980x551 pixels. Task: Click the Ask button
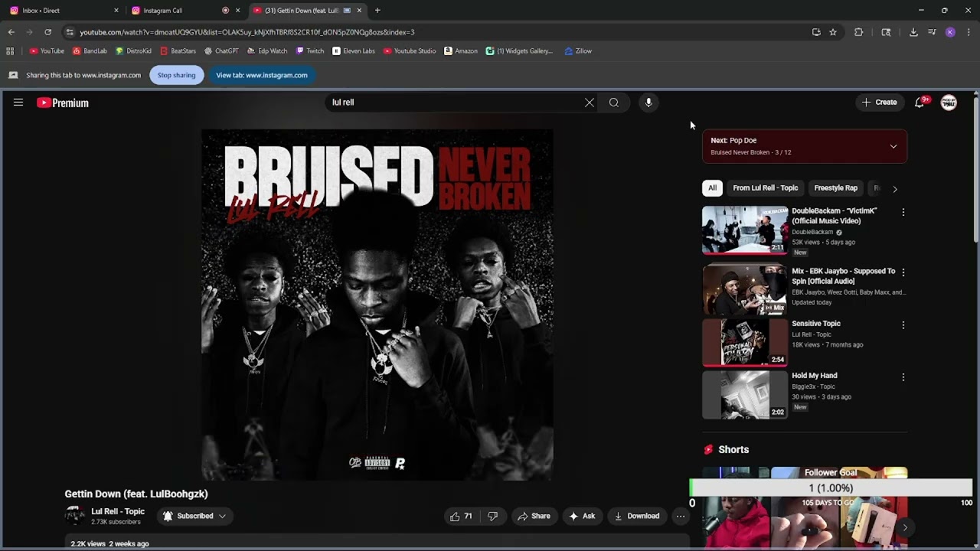tap(582, 516)
